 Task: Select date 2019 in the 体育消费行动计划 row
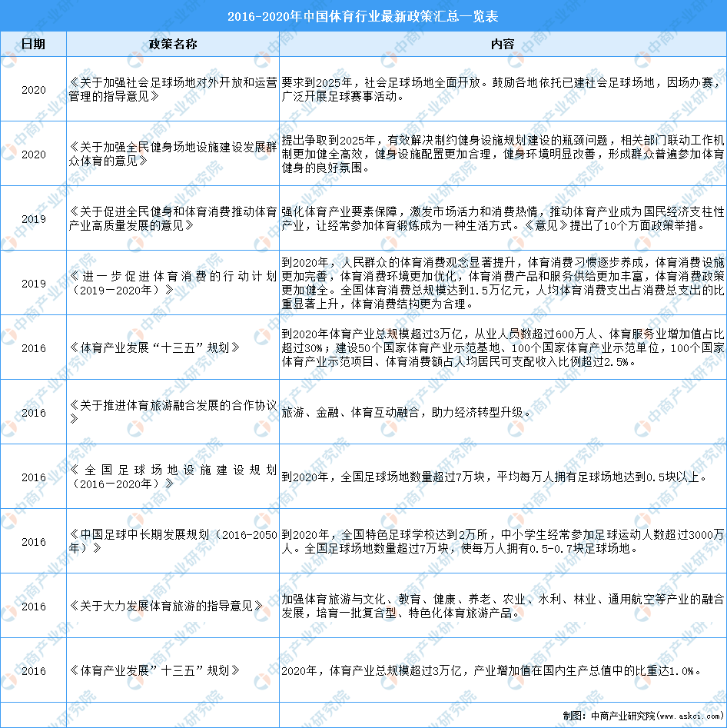coord(33,283)
